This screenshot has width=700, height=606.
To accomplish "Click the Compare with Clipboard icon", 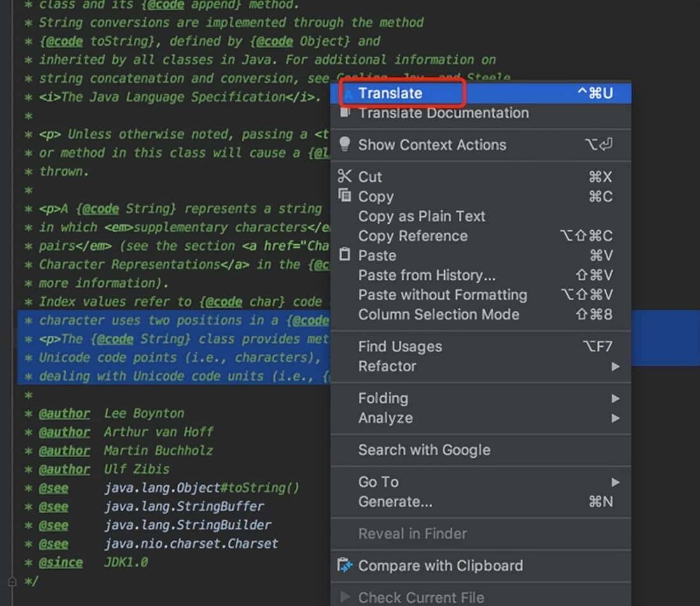I will [x=345, y=565].
